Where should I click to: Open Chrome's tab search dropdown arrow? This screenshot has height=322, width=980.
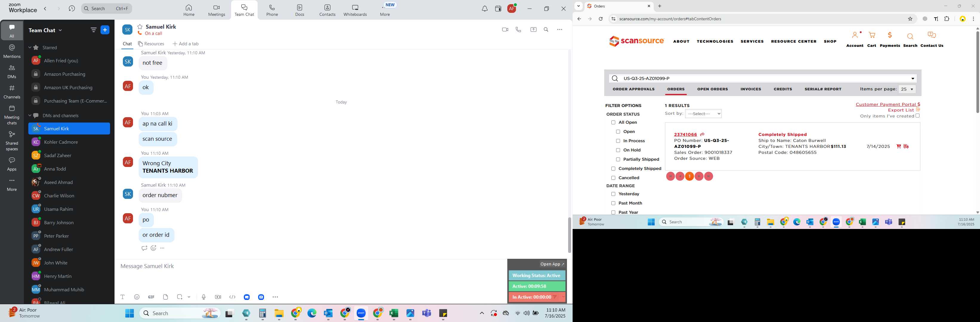point(578,6)
